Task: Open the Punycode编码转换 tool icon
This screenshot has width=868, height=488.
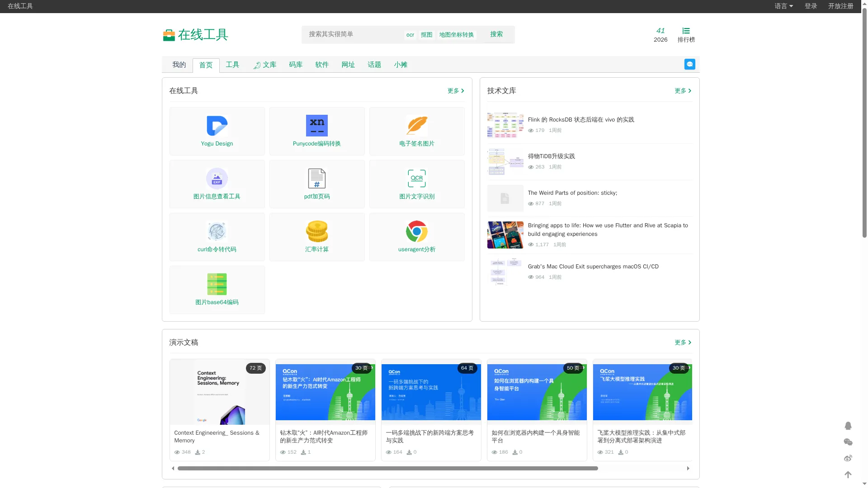Action: click(x=316, y=126)
